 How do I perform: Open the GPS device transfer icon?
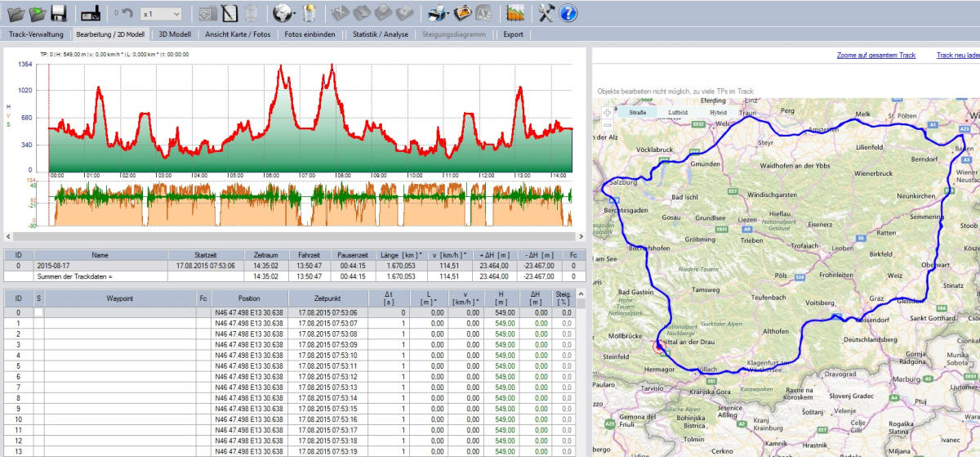90,13
